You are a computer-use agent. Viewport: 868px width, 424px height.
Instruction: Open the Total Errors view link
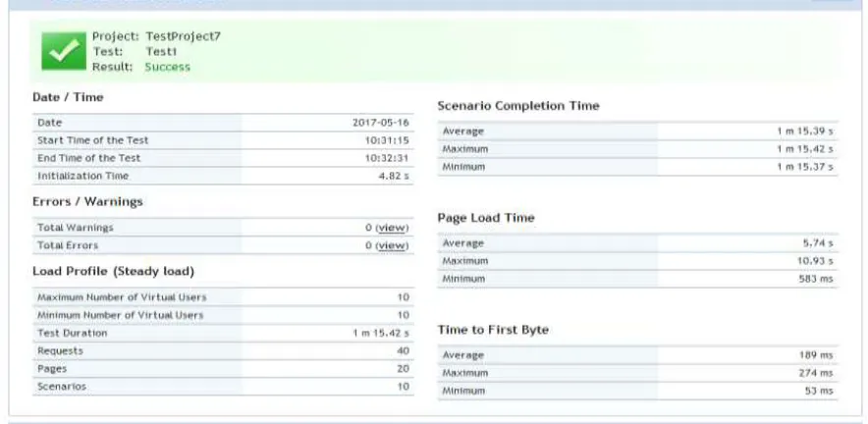pyautogui.click(x=392, y=245)
